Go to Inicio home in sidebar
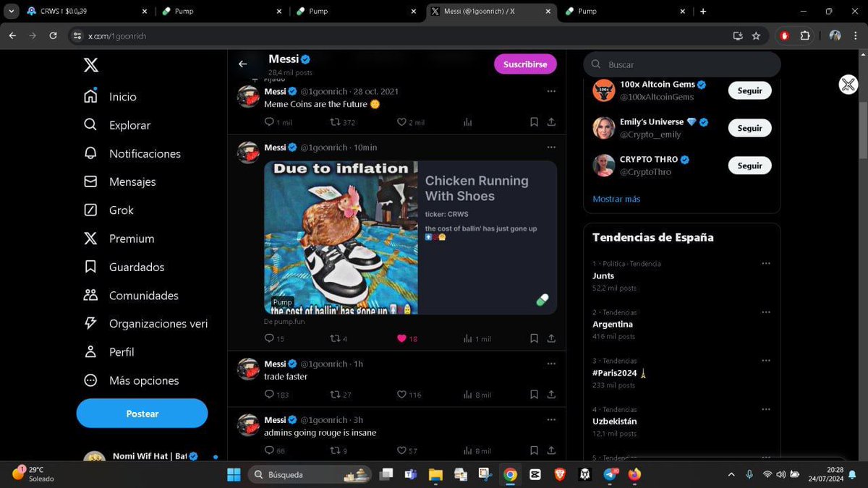The image size is (868, 488). coord(111,97)
